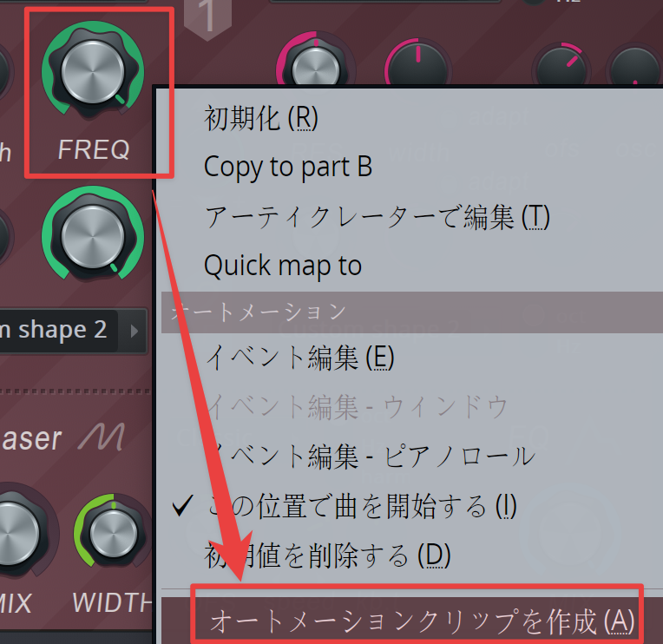The height and width of the screenshot is (644, 663).
Task: Select アーティクレーターで編集 (T)
Action: (x=377, y=217)
